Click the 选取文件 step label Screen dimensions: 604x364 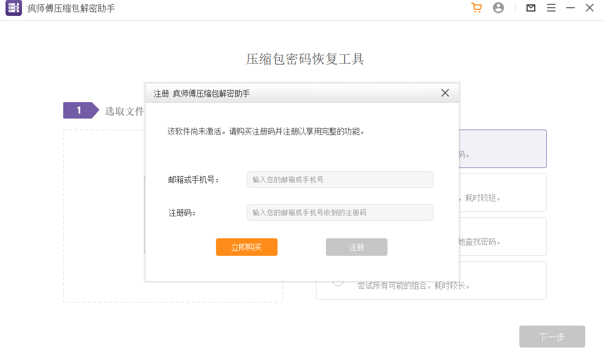tap(124, 110)
